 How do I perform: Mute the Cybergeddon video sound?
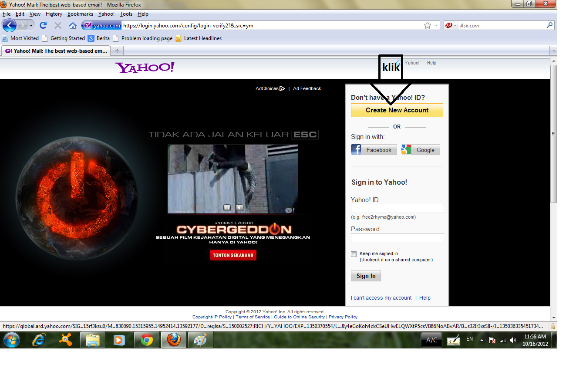tap(239, 208)
